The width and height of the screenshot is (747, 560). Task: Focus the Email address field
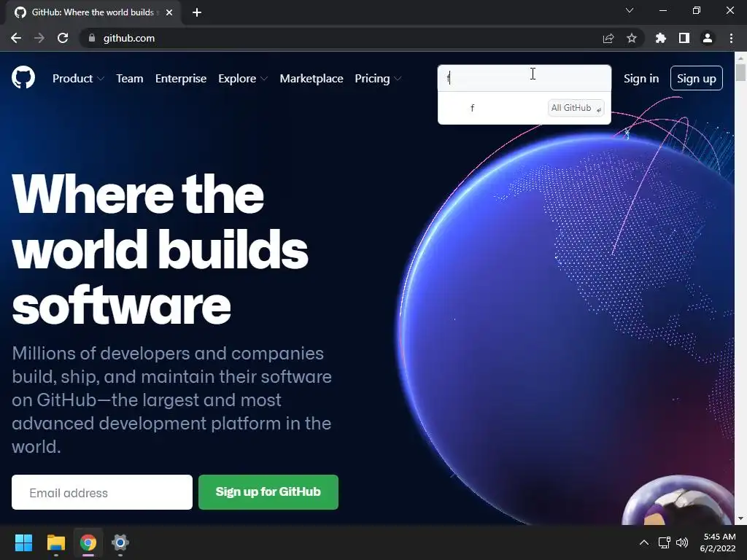click(102, 492)
